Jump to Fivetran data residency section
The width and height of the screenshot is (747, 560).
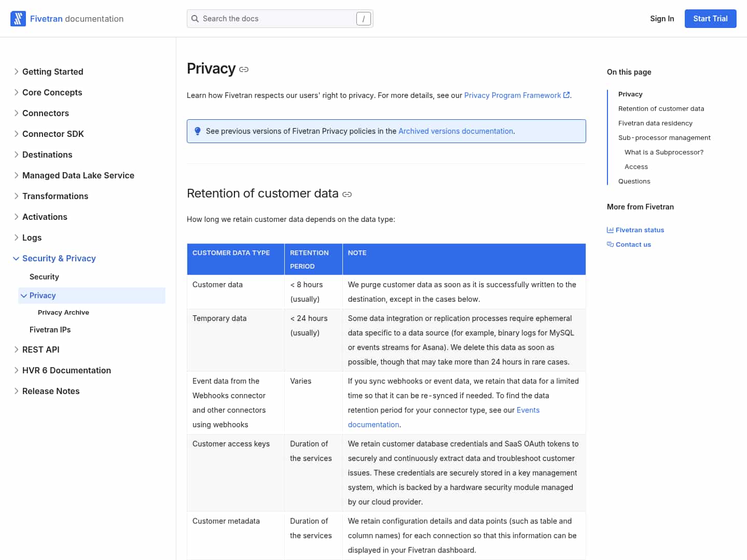pyautogui.click(x=655, y=123)
